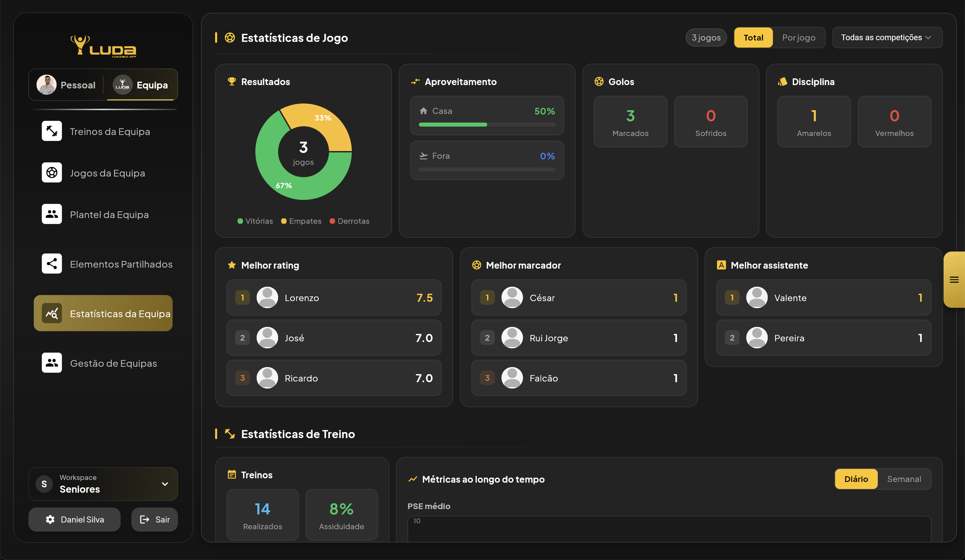The height and width of the screenshot is (560, 965).
Task: Switch to the Equipa tab
Action: [x=141, y=85]
